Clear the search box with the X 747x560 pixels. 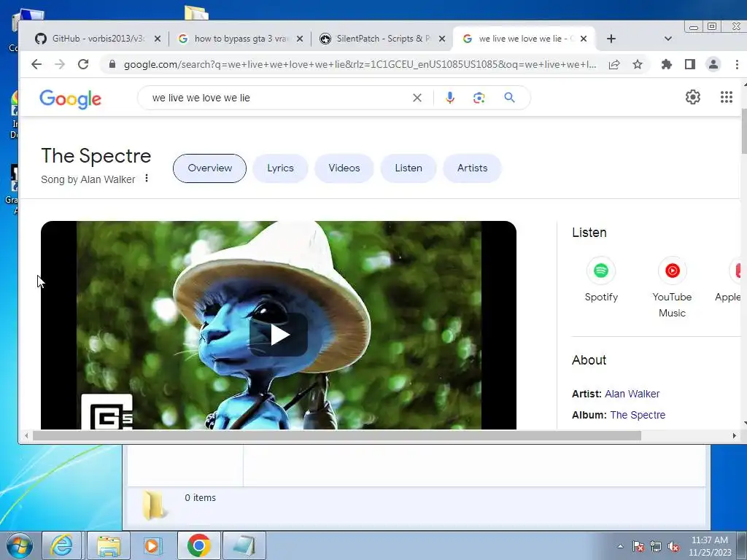click(417, 98)
